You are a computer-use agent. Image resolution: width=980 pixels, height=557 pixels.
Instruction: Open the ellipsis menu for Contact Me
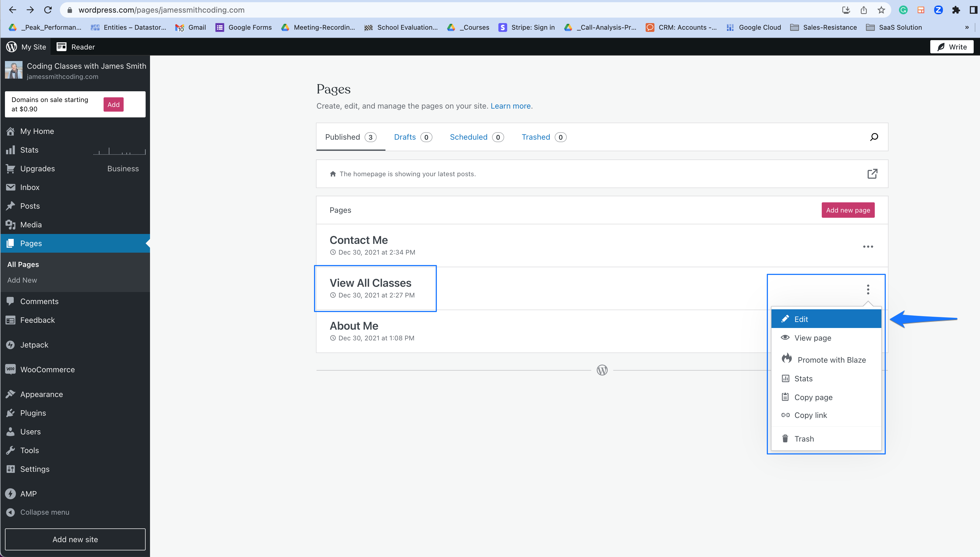click(868, 246)
